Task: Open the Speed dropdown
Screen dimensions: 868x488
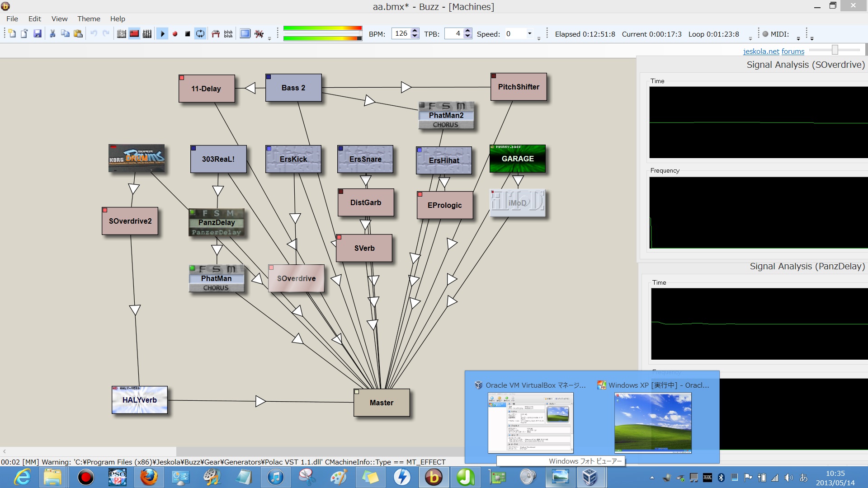Action: (529, 33)
